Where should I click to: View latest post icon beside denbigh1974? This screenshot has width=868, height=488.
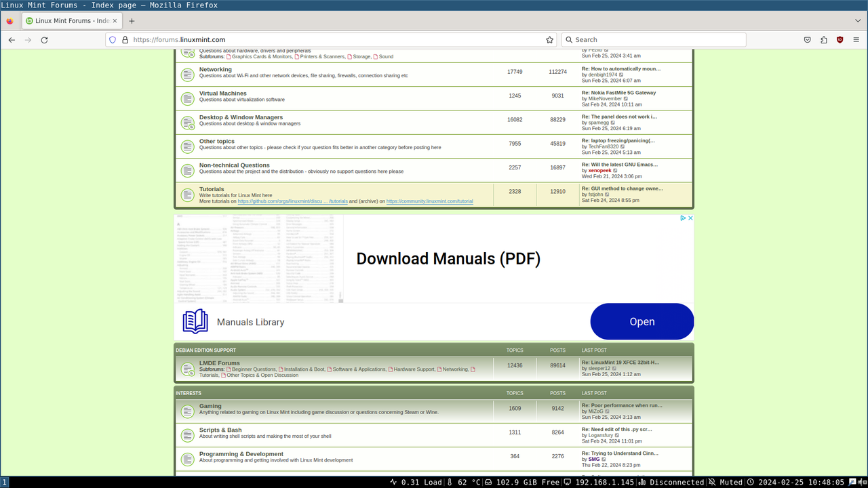pyautogui.click(x=621, y=75)
